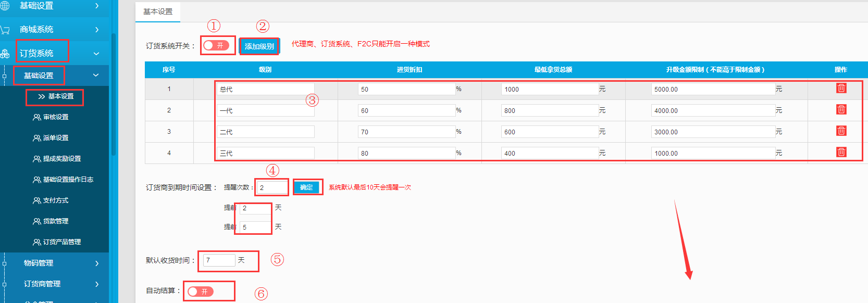Open 订货产品管理 in the sidebar
The height and width of the screenshot is (303, 868).
(x=62, y=242)
